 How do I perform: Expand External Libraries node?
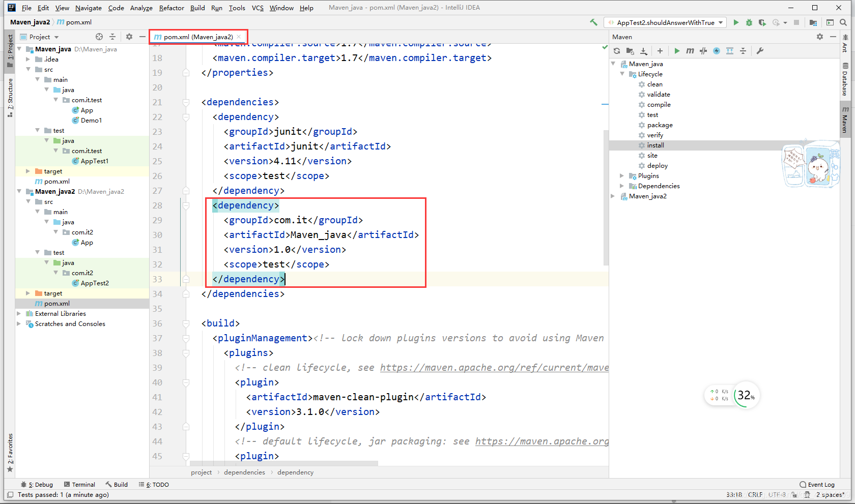coord(19,314)
